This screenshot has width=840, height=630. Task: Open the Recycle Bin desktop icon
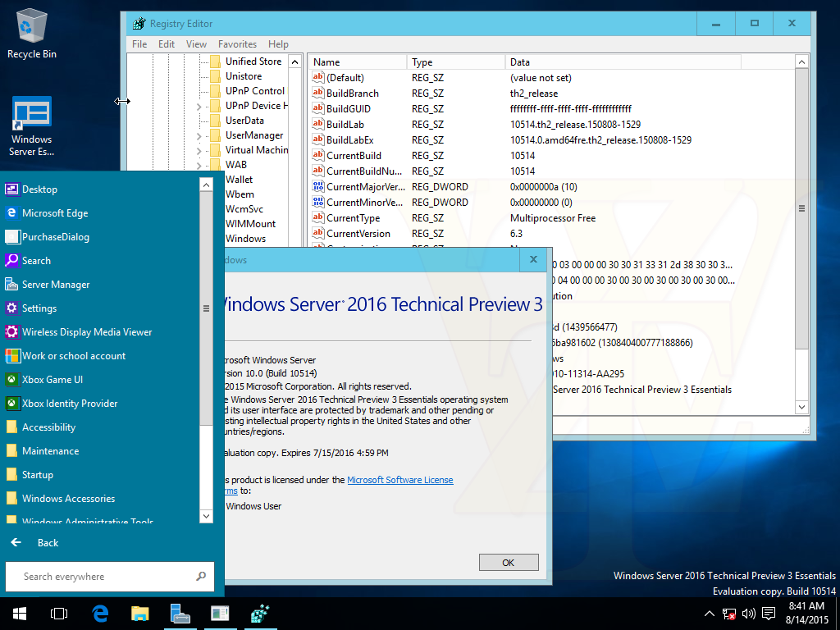click(x=32, y=34)
